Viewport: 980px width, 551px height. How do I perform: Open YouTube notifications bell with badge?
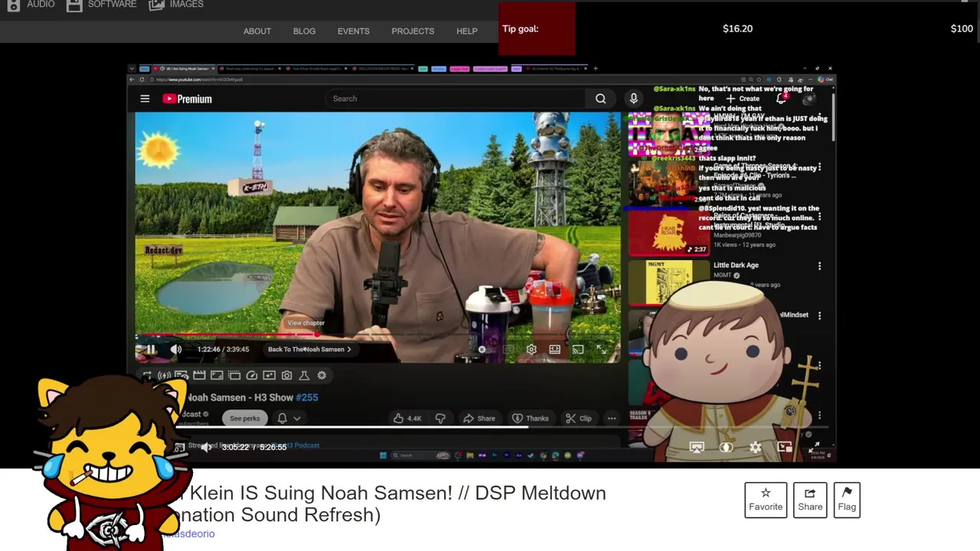pyautogui.click(x=782, y=99)
